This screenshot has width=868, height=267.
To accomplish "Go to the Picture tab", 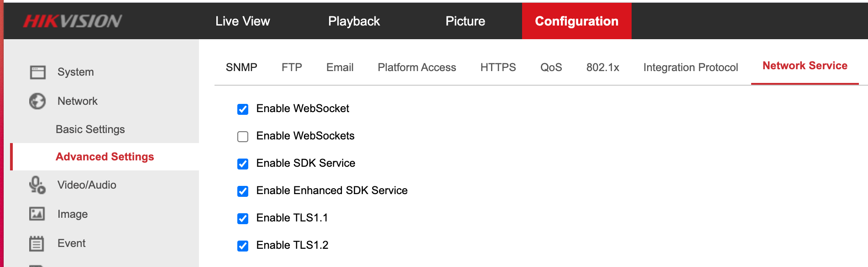I will pos(465,21).
